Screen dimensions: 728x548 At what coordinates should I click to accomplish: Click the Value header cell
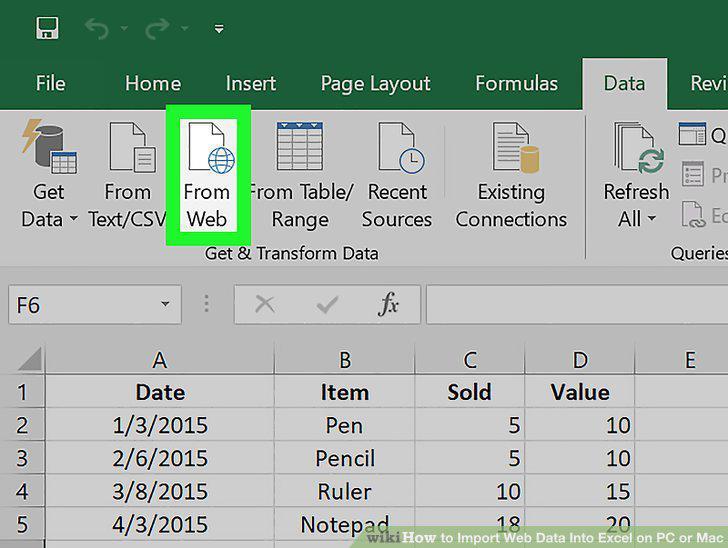click(580, 392)
